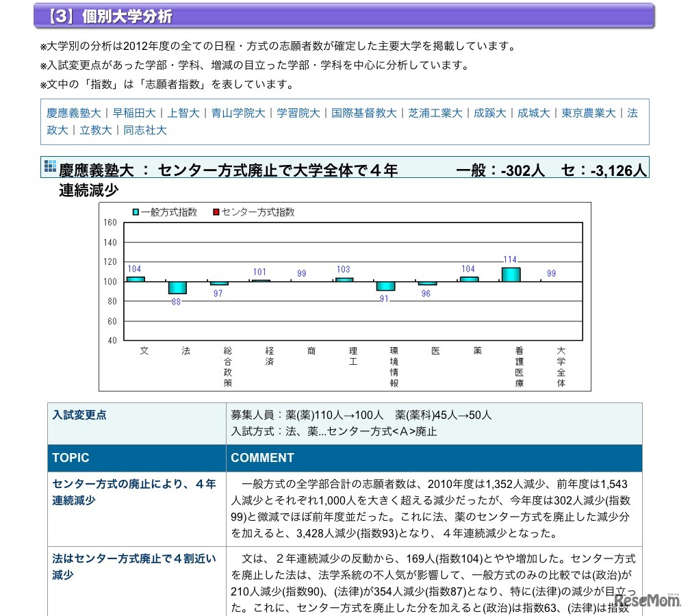This screenshot has height=616, width=690.
Task: Open the 同志社大 link
Action: tap(145, 130)
